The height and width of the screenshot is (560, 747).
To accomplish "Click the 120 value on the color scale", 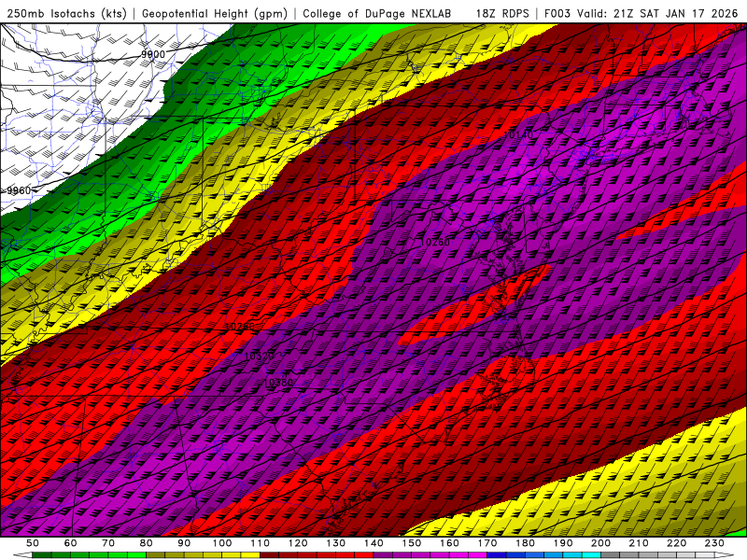I will [x=298, y=543].
